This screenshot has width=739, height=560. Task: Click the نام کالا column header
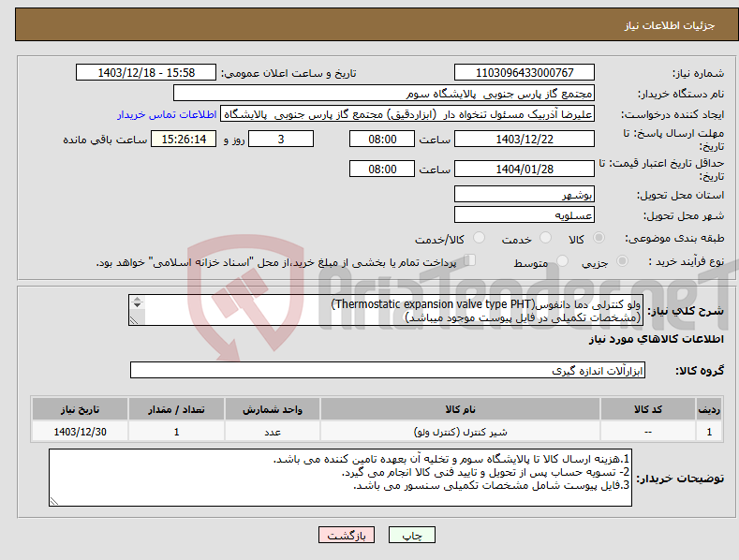[x=460, y=409]
